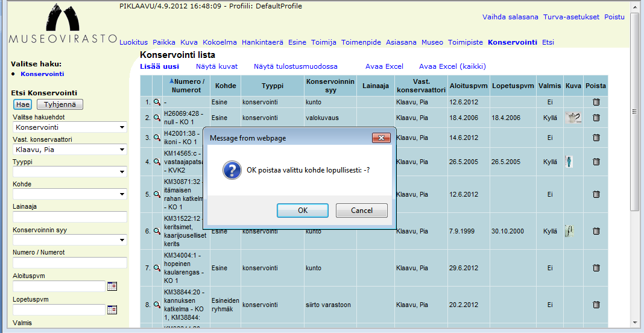Open the Toimipiste menu

pos(466,42)
